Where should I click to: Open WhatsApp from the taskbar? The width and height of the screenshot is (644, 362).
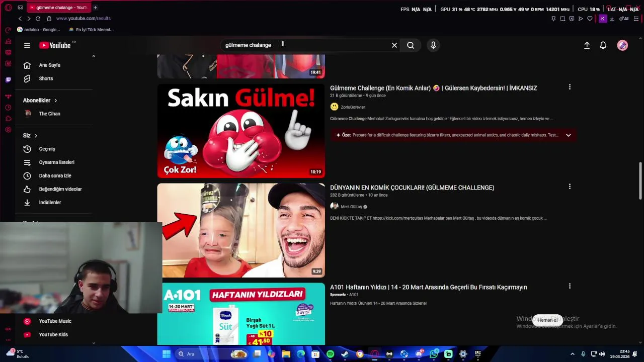[x=434, y=354]
